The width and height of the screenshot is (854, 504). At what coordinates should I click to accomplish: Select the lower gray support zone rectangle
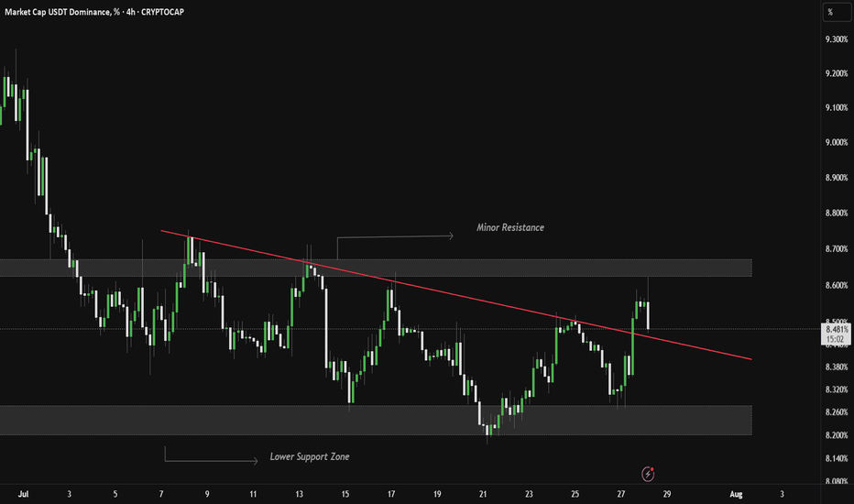pyautogui.click(x=376, y=420)
